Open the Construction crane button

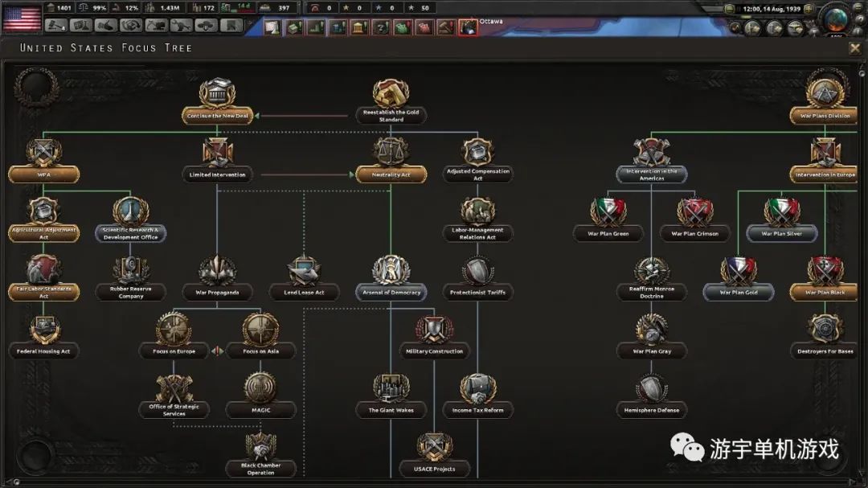pyautogui.click(x=156, y=26)
